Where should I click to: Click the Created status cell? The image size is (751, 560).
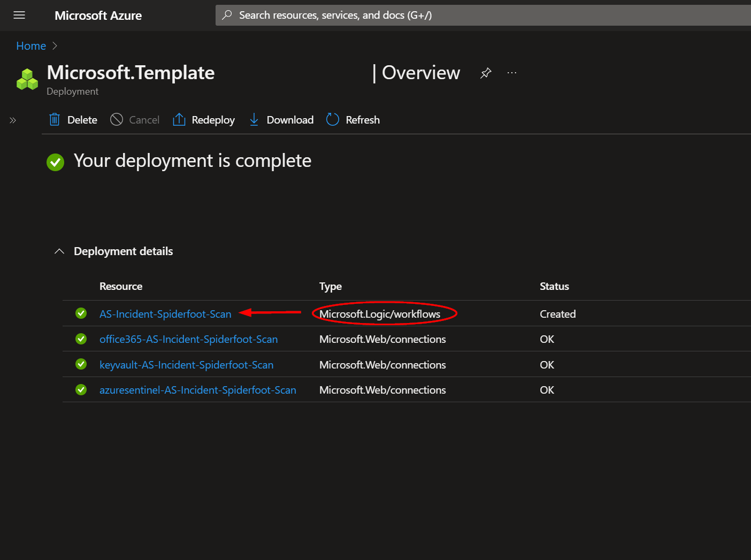pyautogui.click(x=557, y=314)
